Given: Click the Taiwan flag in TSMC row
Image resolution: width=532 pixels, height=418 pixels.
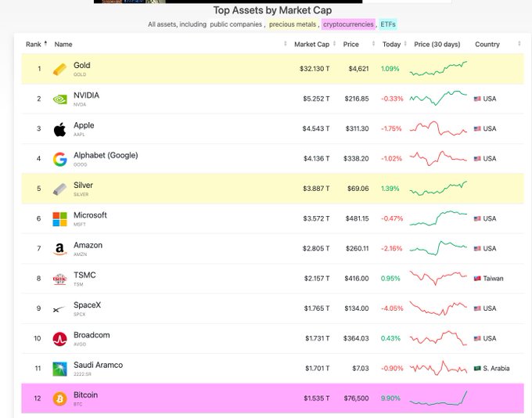Looking at the screenshot, I should [477, 279].
